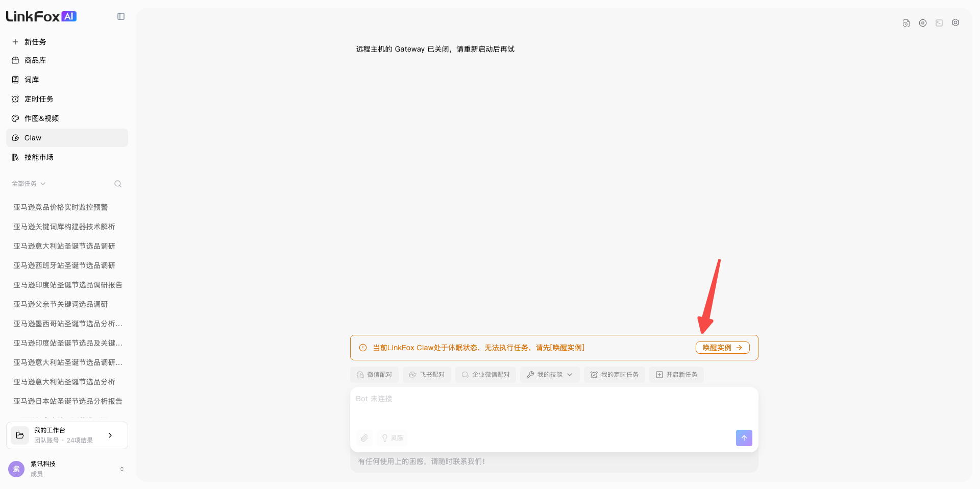Click 微信配对 button
The image size is (980, 489).
[x=375, y=375]
